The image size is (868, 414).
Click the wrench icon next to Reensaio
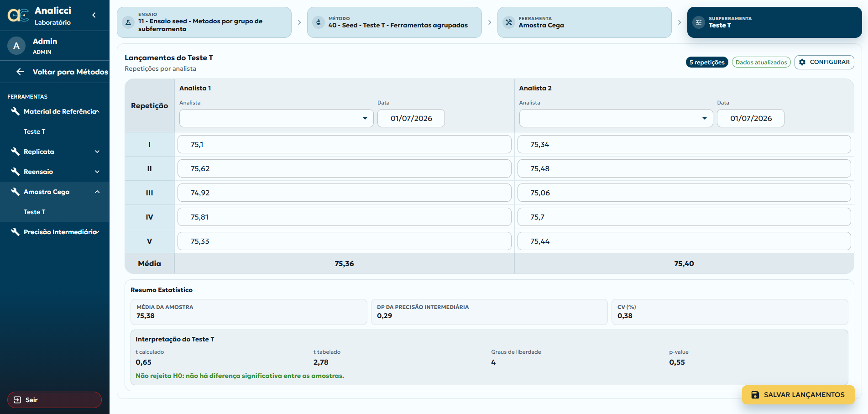[15, 172]
